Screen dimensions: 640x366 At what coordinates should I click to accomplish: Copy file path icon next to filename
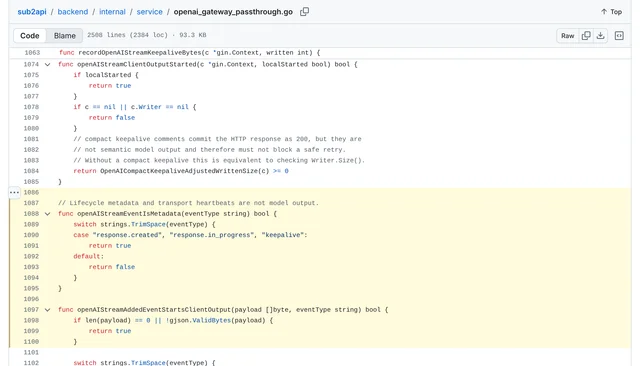(304, 12)
